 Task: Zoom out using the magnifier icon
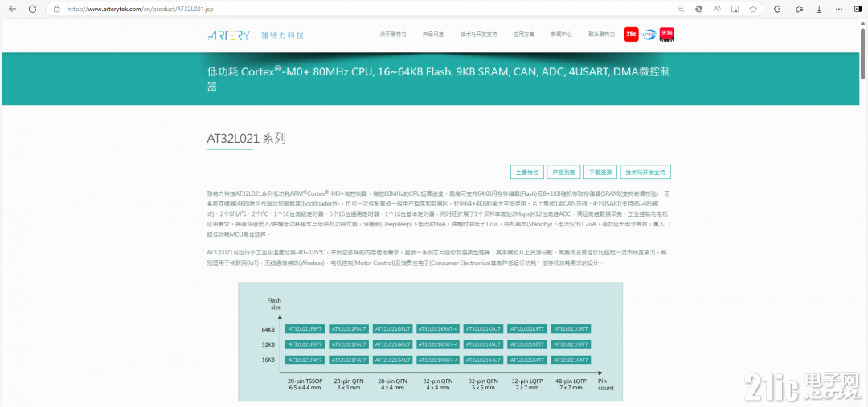pos(681,9)
